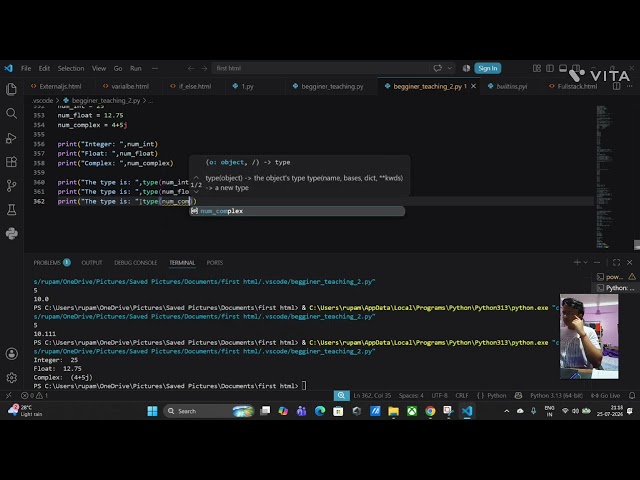Accept the num_complex autocomplete suggestion
Screen dimensions: 640x480
click(x=297, y=211)
